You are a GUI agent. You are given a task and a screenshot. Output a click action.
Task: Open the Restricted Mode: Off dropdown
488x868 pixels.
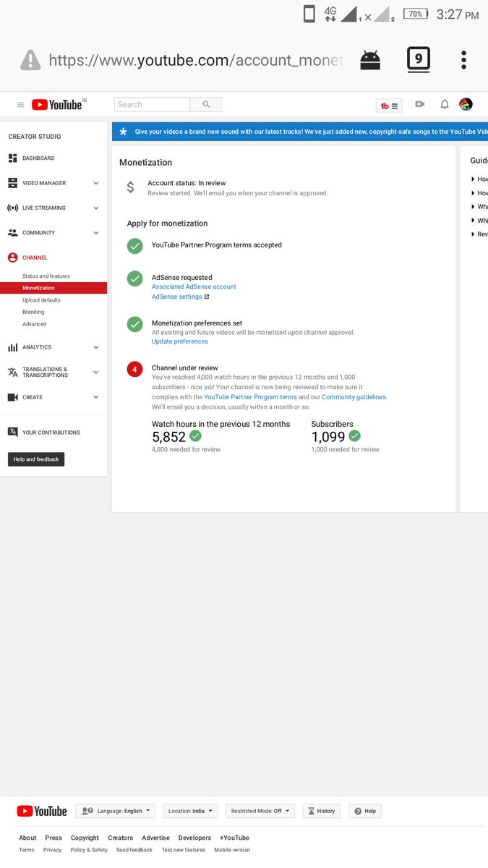pos(260,811)
